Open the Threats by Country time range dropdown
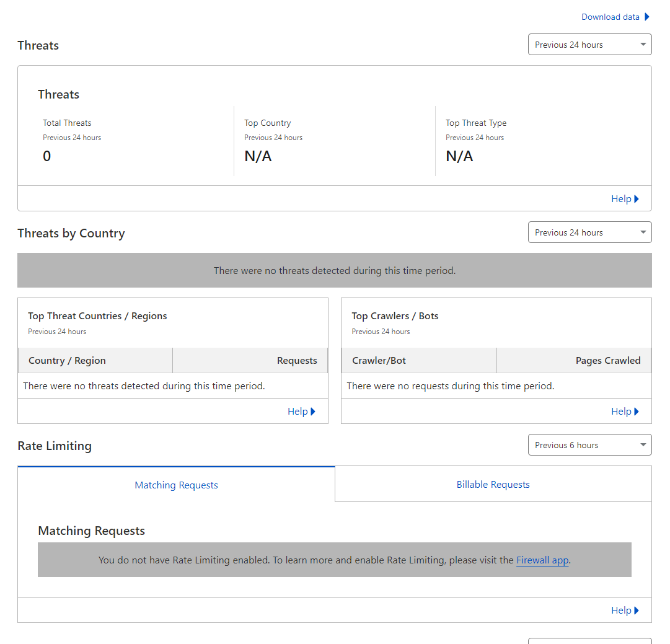 pyautogui.click(x=589, y=232)
